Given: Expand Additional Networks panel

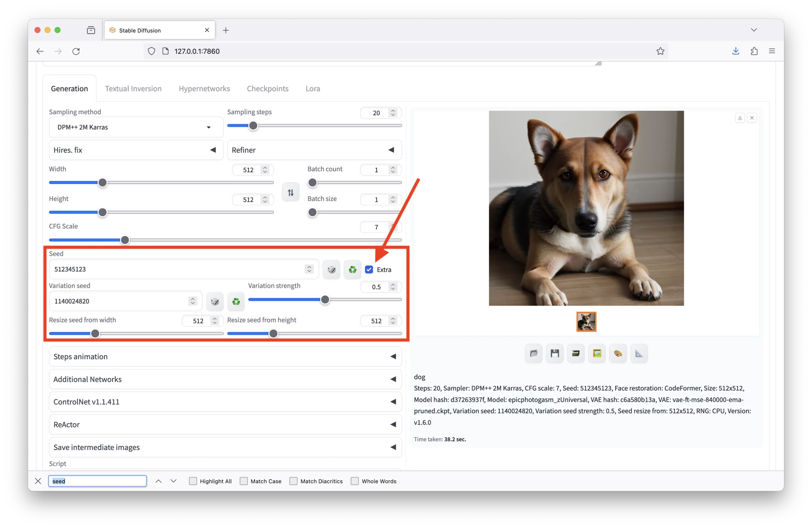Looking at the screenshot, I should click(225, 379).
